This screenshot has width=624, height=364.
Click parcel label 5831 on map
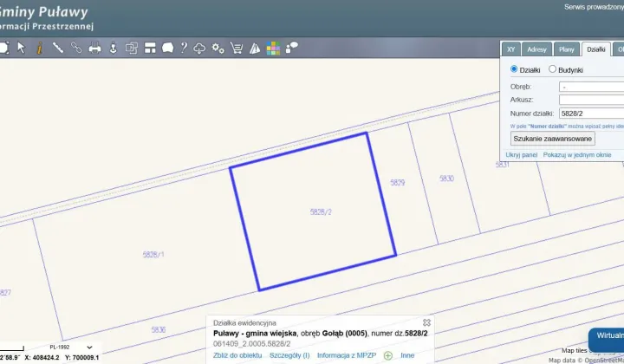tap(502, 165)
